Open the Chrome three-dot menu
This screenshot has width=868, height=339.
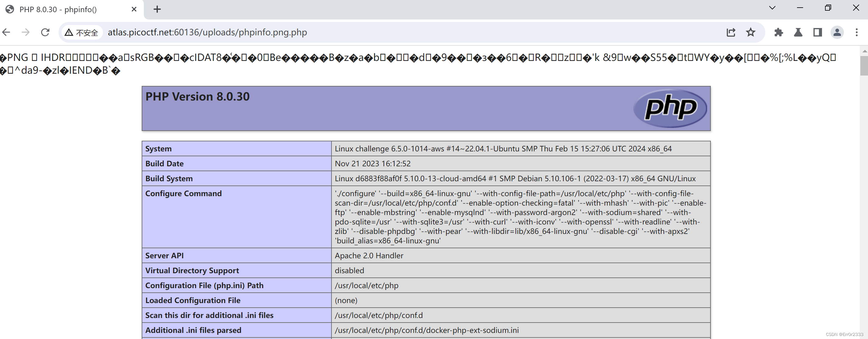856,32
